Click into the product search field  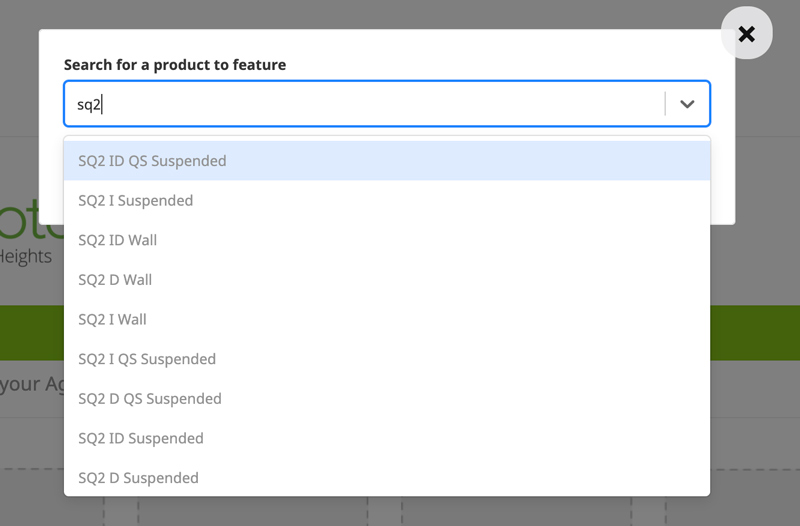(370, 104)
